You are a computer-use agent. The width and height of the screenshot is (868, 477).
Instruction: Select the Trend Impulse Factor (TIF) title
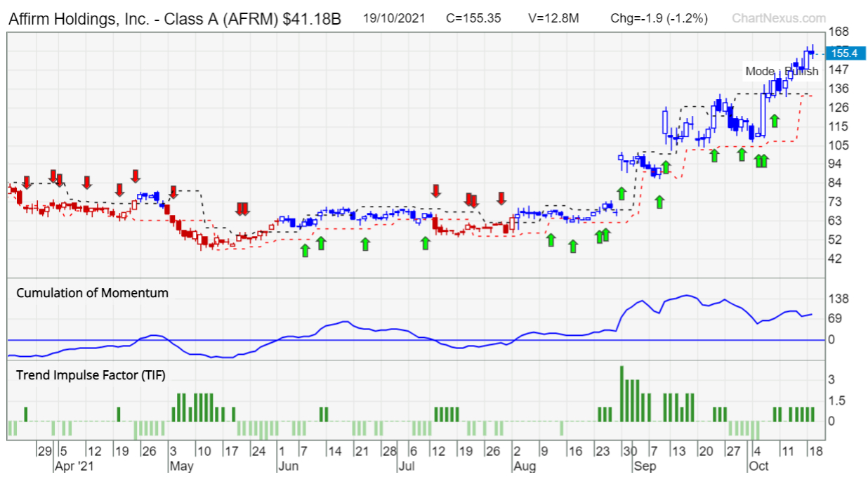tap(91, 375)
